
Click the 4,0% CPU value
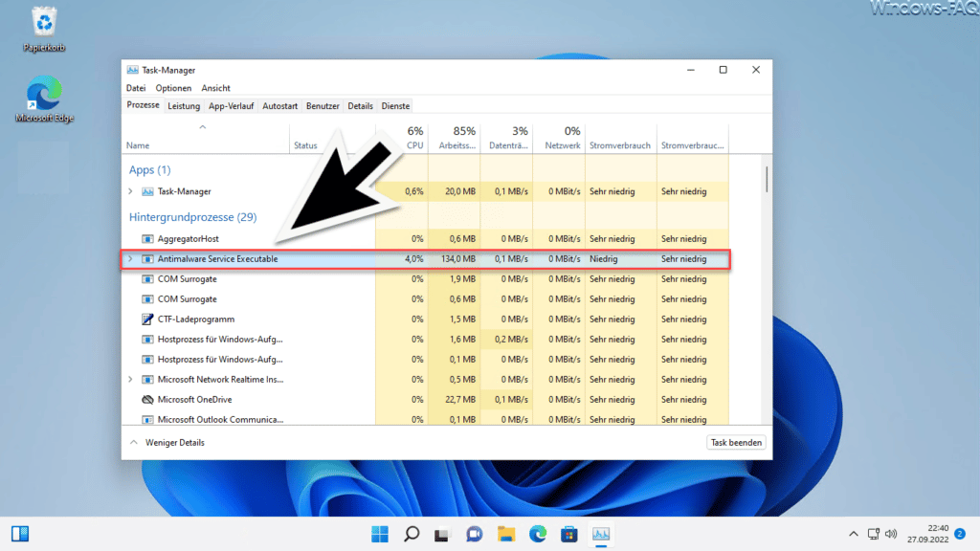[413, 258]
